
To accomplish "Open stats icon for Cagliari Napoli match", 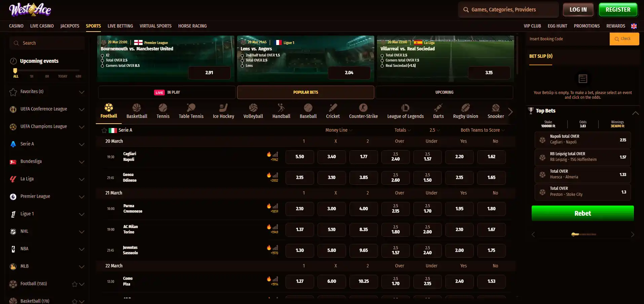I will 275,155.
